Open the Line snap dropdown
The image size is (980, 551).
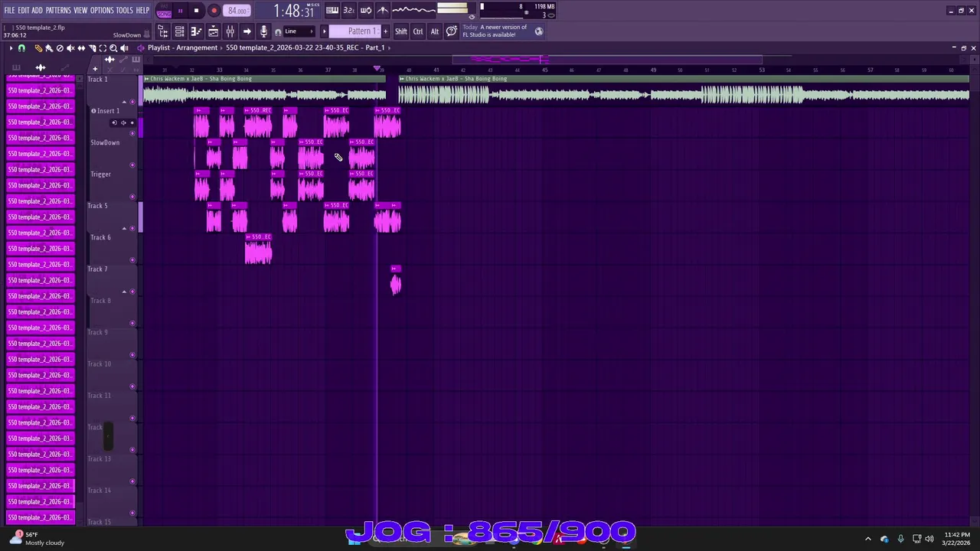click(x=299, y=31)
